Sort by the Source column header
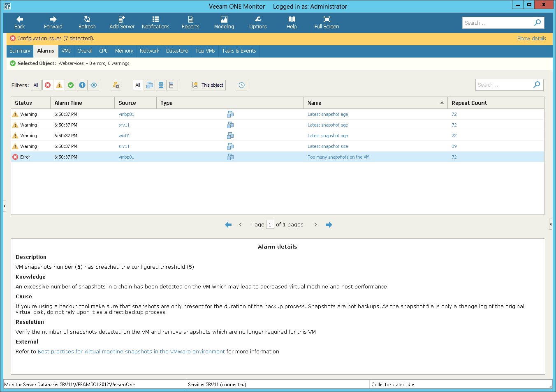The width and height of the screenshot is (556, 392). click(x=135, y=103)
